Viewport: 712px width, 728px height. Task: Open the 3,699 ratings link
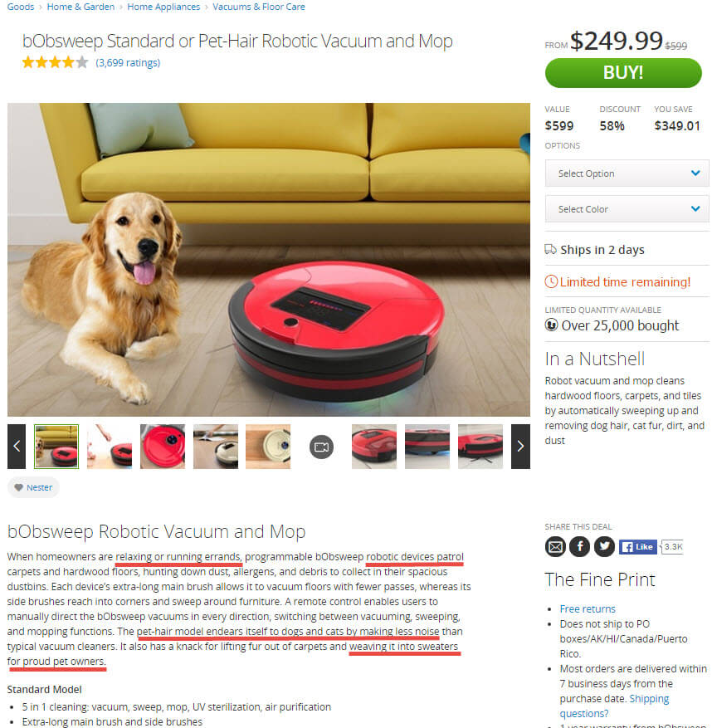pos(128,63)
